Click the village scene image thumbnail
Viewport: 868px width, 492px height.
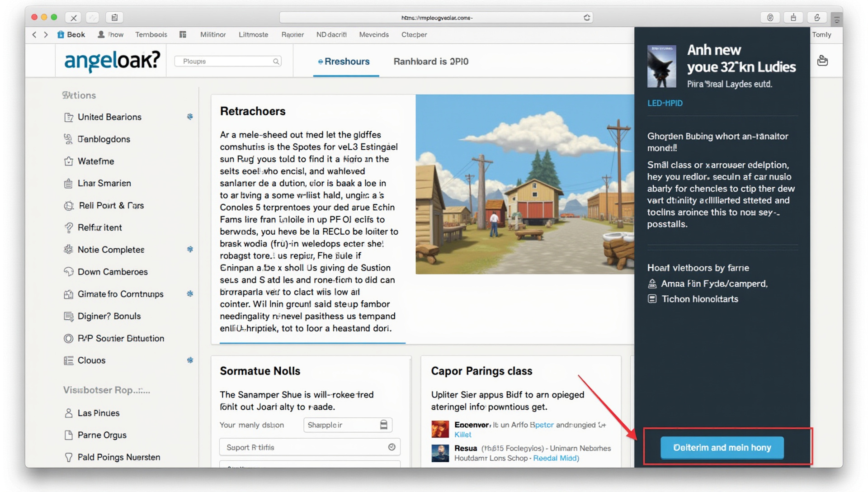(524, 184)
